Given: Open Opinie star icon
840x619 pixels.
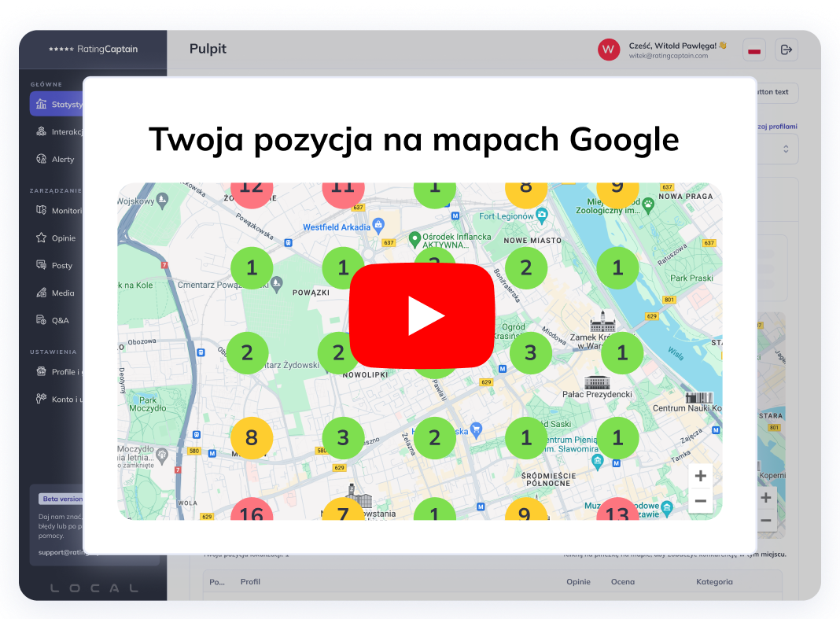Looking at the screenshot, I should [x=41, y=238].
